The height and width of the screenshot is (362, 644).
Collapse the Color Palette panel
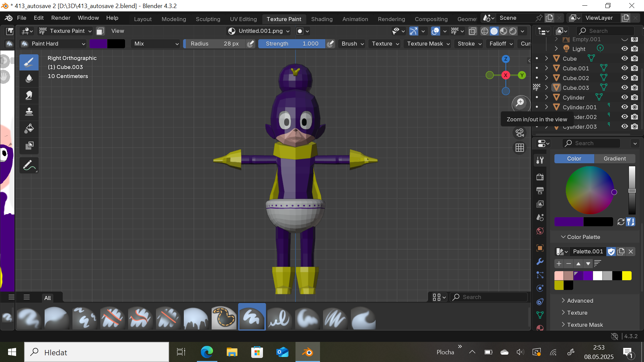point(584,237)
